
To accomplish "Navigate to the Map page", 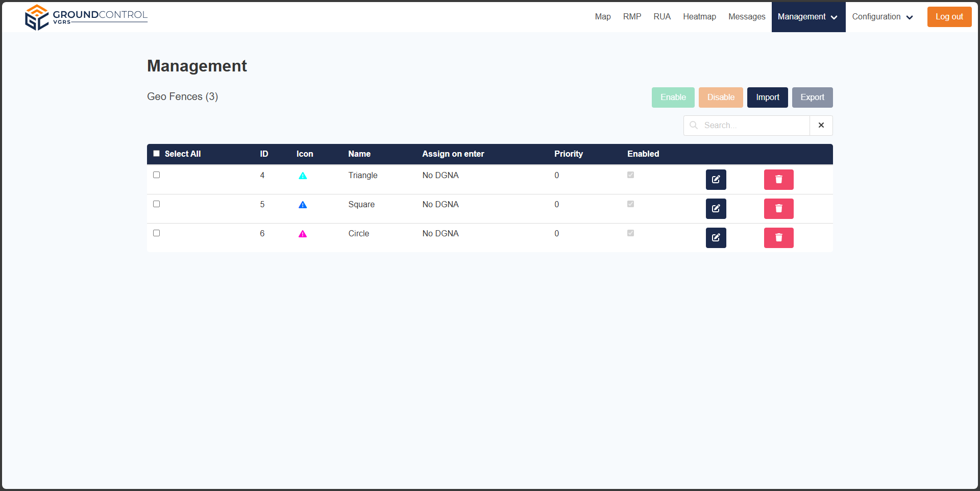I will pyautogui.click(x=602, y=17).
